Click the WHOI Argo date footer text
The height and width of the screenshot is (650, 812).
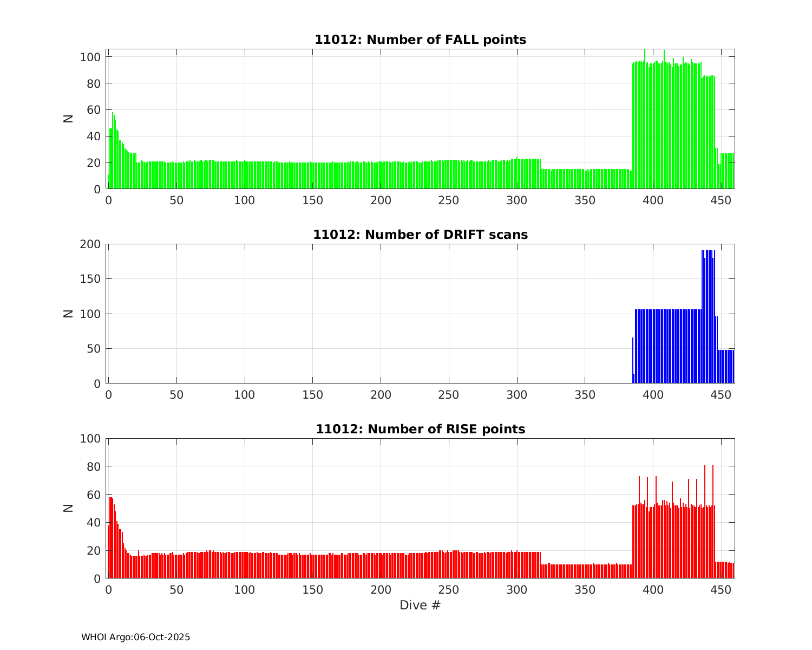click(135, 638)
